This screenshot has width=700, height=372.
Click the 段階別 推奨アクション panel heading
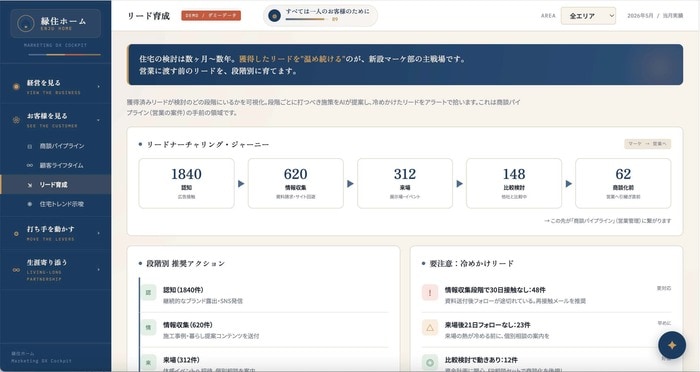click(185, 263)
